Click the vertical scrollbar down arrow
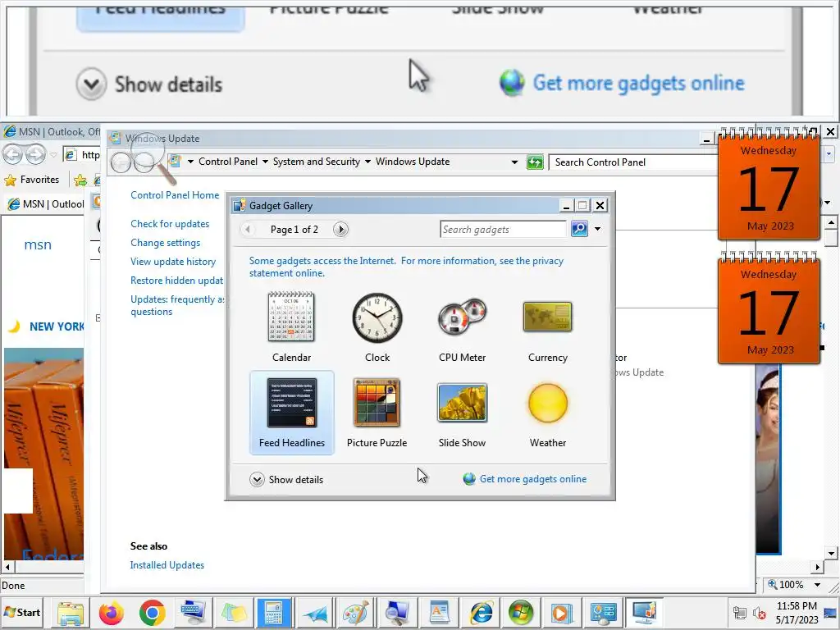Viewport: 840px width, 630px height. point(831,553)
